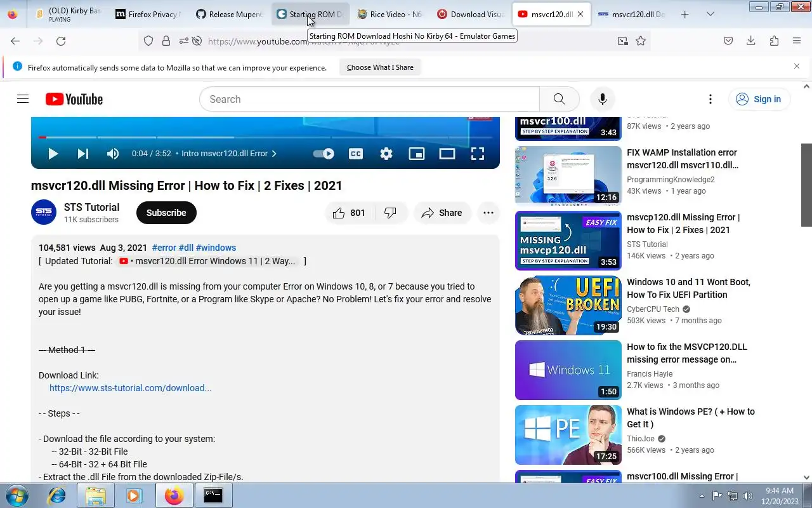Open a new browser tab
812x508 pixels.
(x=684, y=14)
